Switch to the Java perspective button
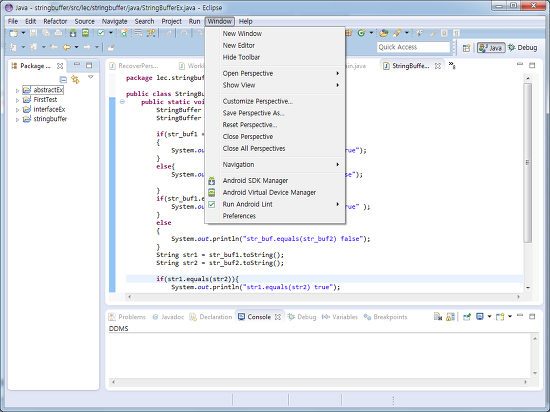550x412 pixels. point(491,48)
